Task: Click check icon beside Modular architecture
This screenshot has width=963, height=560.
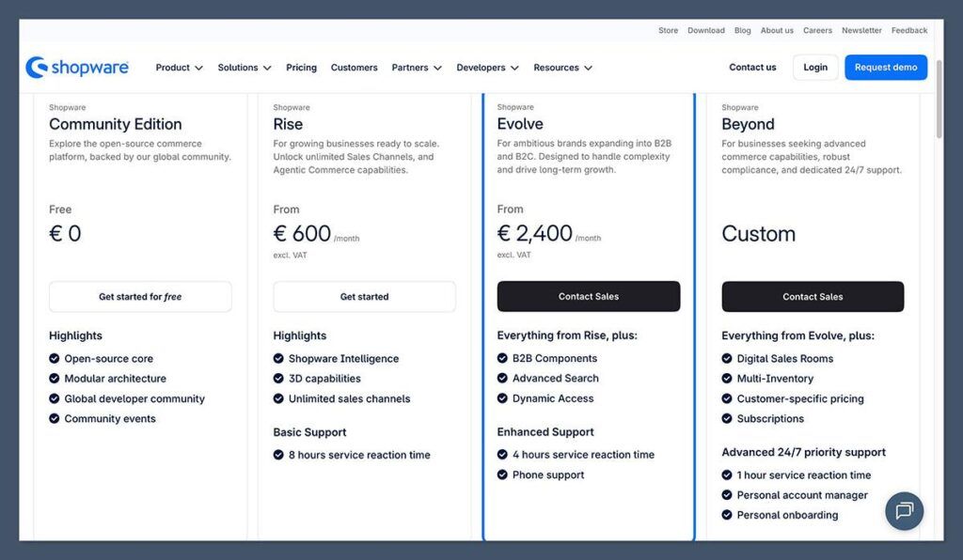Action: click(54, 379)
